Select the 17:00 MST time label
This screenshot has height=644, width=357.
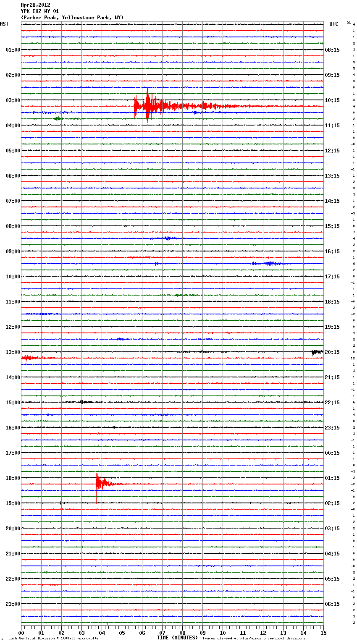tap(13, 453)
